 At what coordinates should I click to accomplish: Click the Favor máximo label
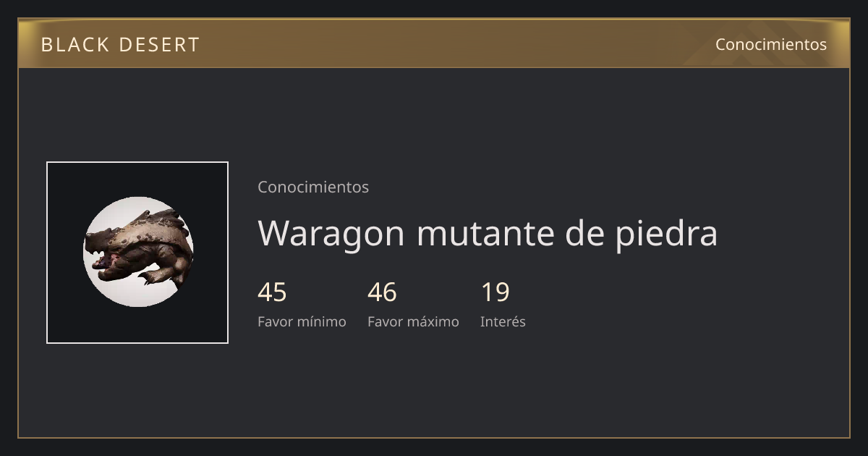(413, 321)
